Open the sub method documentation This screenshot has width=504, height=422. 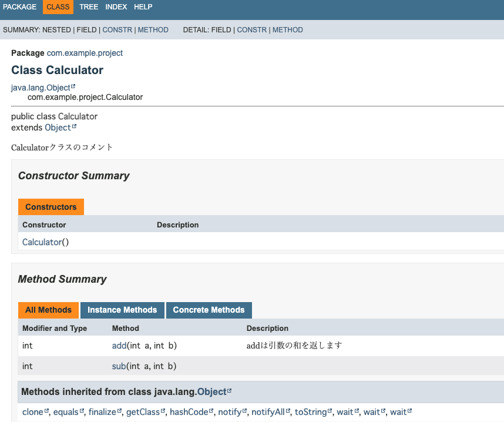pyautogui.click(x=117, y=366)
